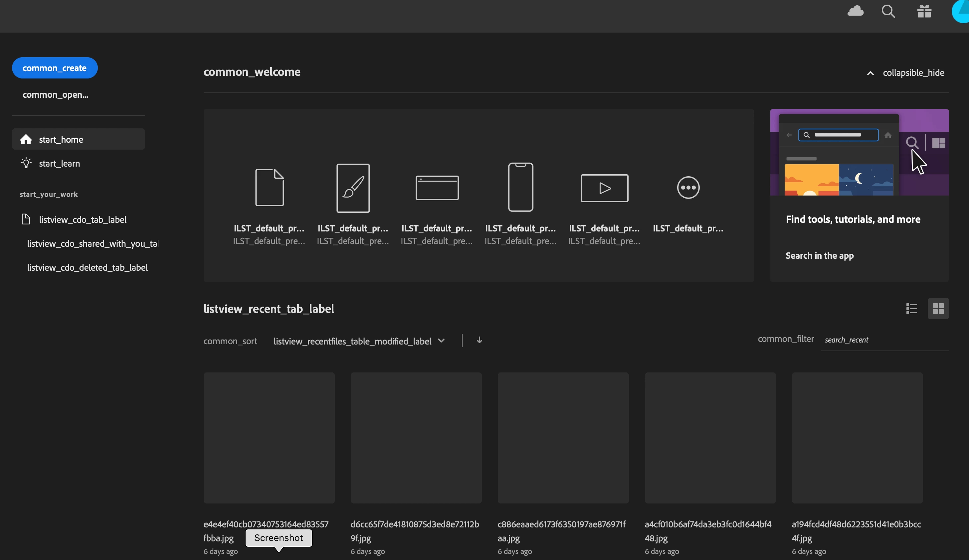Click the search_recent filter input field
The width and height of the screenshot is (969, 560).
pyautogui.click(x=884, y=340)
